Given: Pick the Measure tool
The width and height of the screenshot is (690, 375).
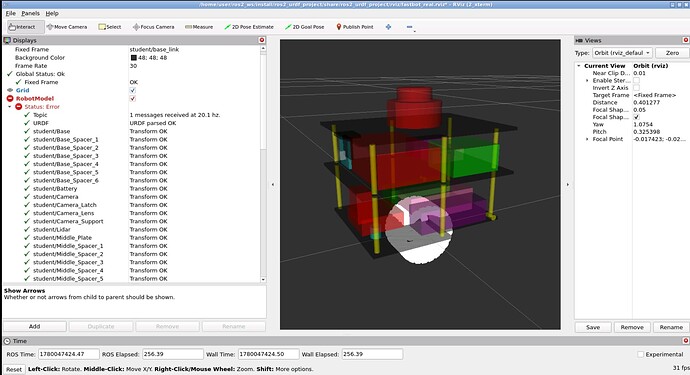Looking at the screenshot, I should click(x=199, y=27).
